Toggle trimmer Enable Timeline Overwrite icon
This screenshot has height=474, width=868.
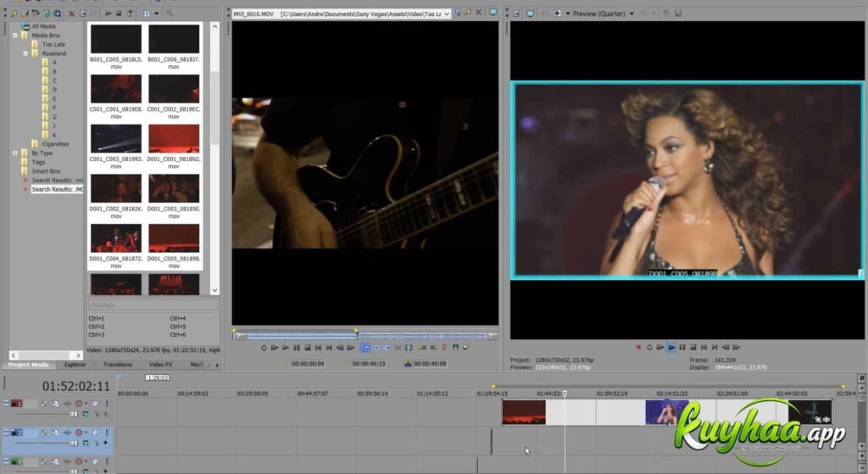point(365,348)
